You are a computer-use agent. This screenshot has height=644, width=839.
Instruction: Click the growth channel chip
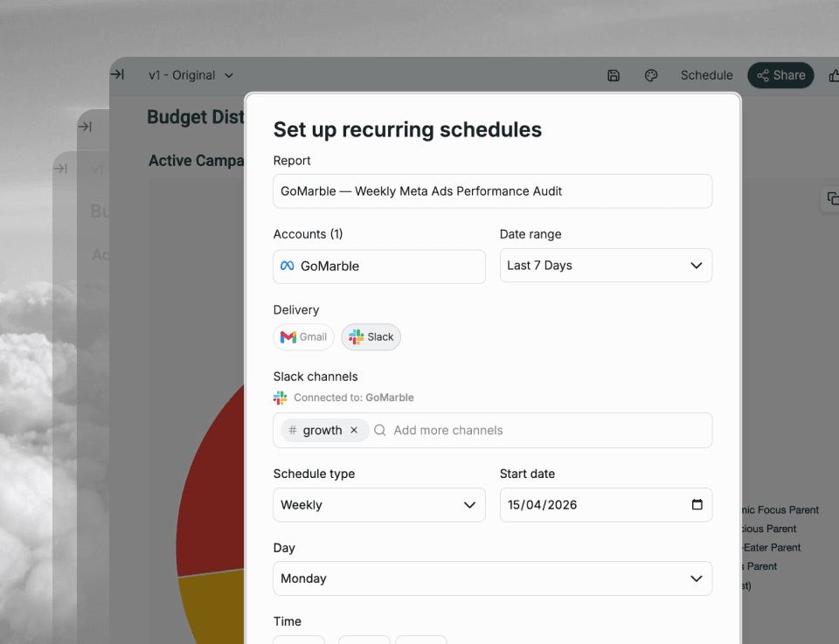pyautogui.click(x=325, y=430)
